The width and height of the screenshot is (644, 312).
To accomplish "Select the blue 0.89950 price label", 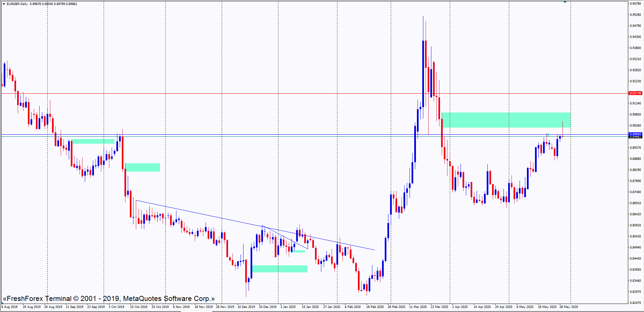I will pos(635,134).
